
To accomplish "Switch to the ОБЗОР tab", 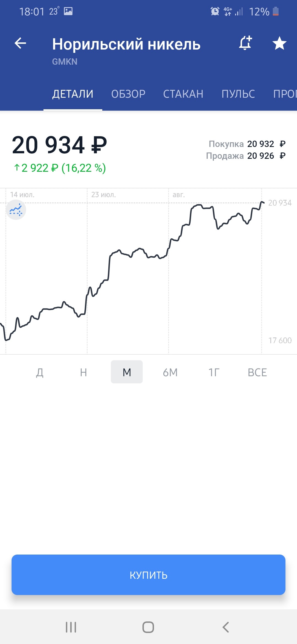I will tap(128, 94).
